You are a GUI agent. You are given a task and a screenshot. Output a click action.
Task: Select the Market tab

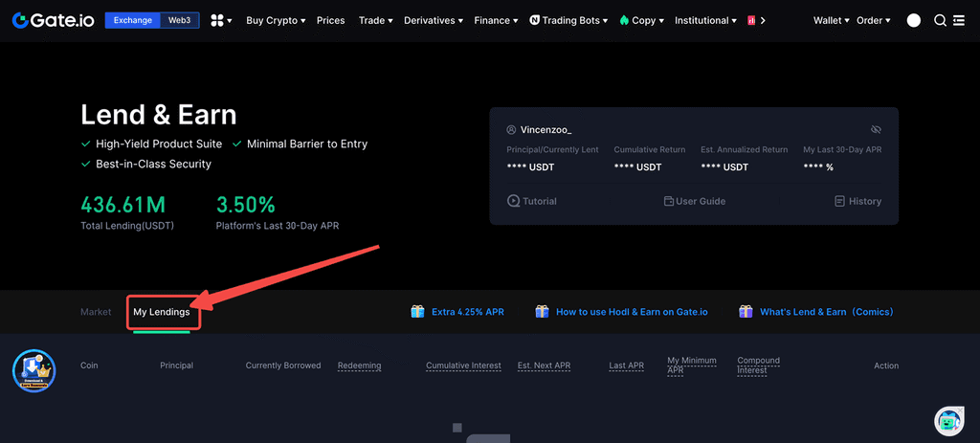[x=96, y=312]
